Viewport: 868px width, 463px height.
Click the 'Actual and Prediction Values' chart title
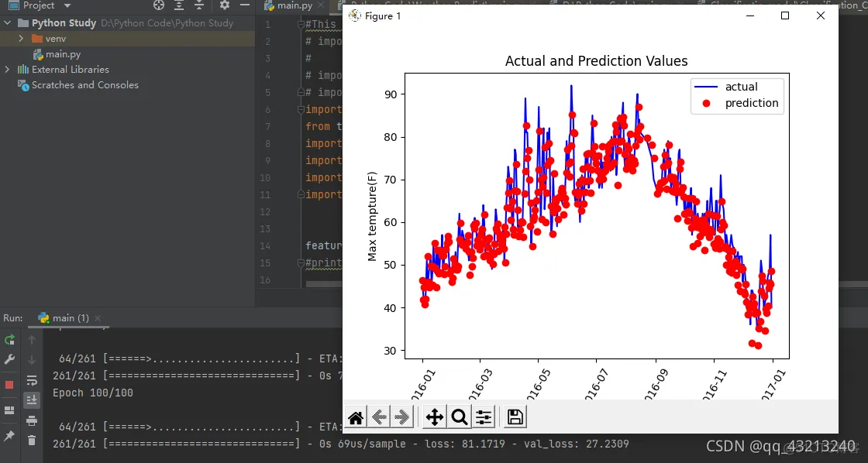[596, 61]
